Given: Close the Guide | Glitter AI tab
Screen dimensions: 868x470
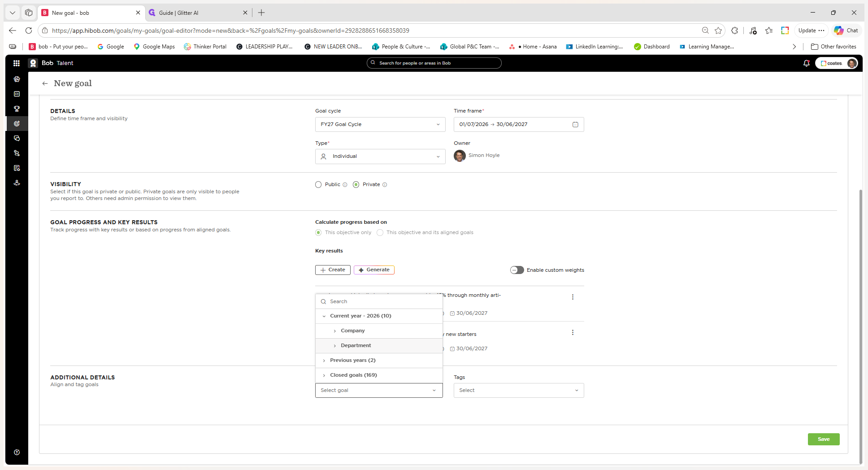Looking at the screenshot, I should (245, 13).
